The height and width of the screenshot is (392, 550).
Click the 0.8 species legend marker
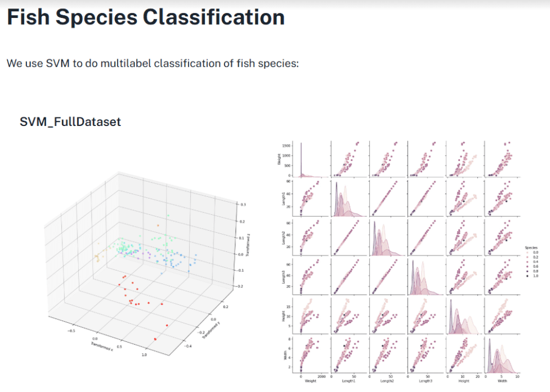(527, 271)
